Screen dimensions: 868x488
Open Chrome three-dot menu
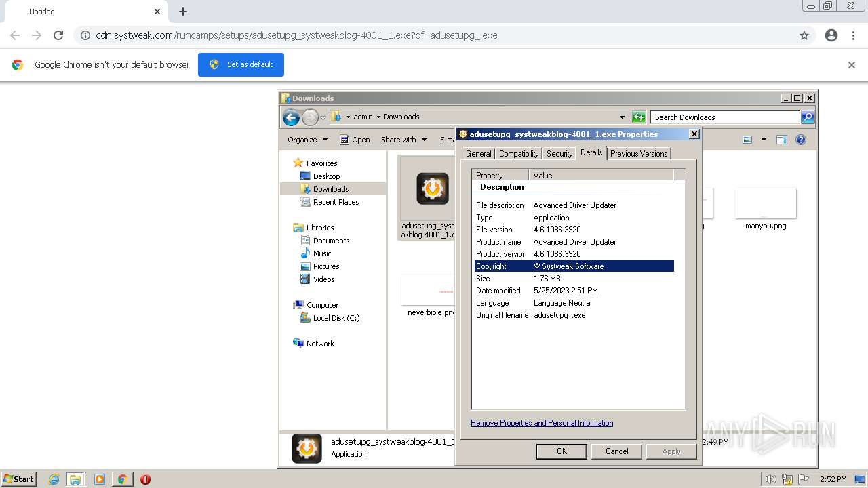[854, 35]
